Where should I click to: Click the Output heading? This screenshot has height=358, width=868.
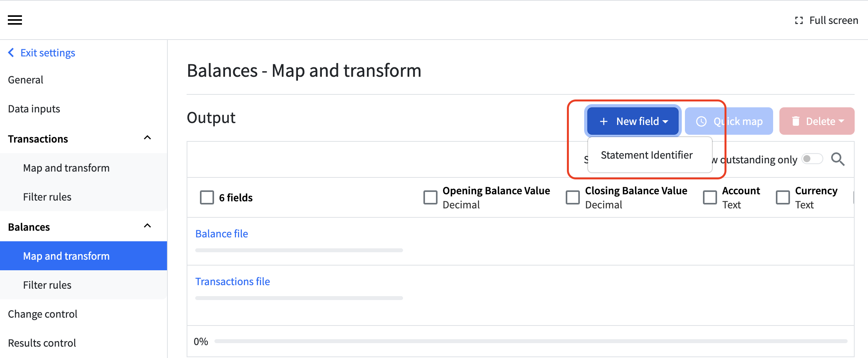coord(211,118)
